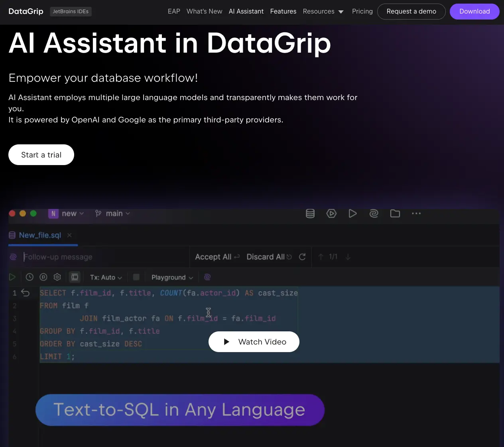Open the project folder icon

coord(395,213)
